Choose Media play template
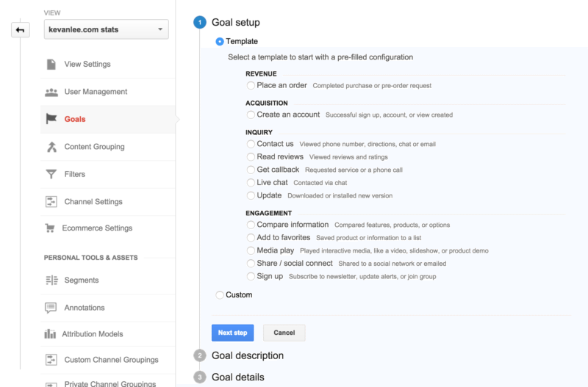The width and height of the screenshot is (588, 387). (251, 250)
